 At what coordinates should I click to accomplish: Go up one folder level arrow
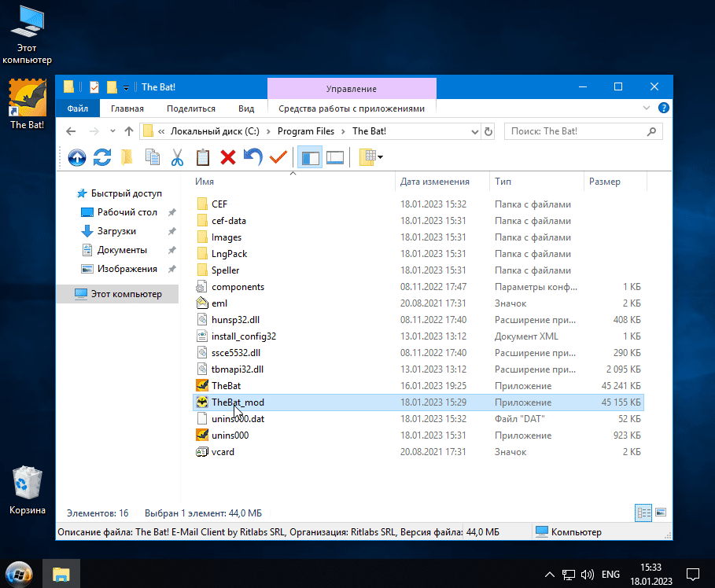click(129, 131)
